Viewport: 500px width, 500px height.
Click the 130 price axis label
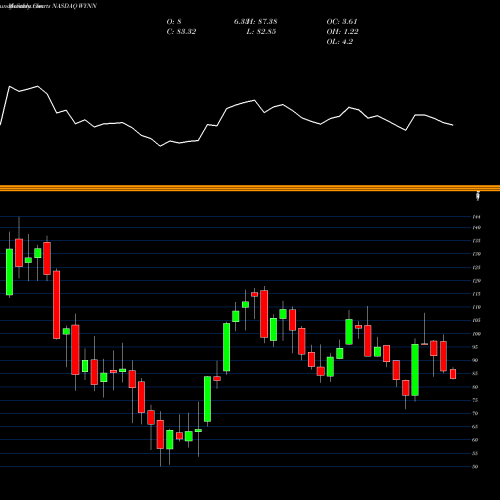[477, 254]
